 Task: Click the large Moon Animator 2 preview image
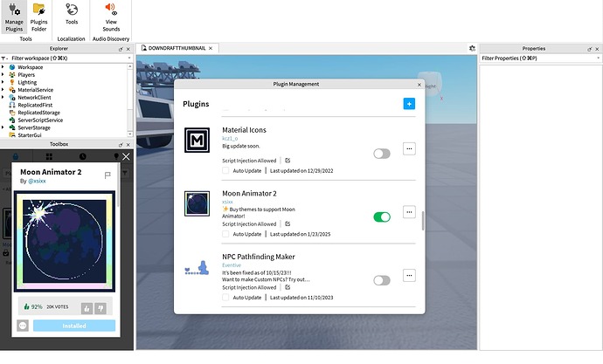(65, 241)
